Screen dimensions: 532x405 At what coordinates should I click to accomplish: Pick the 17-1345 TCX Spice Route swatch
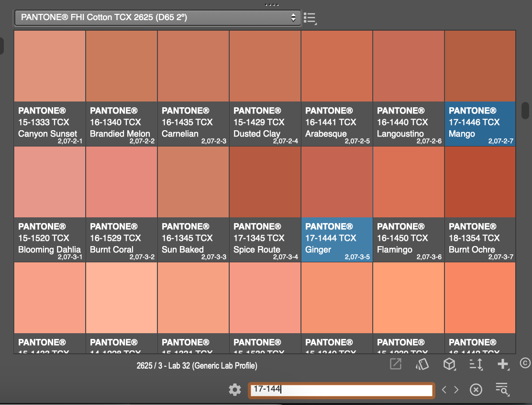click(x=265, y=182)
